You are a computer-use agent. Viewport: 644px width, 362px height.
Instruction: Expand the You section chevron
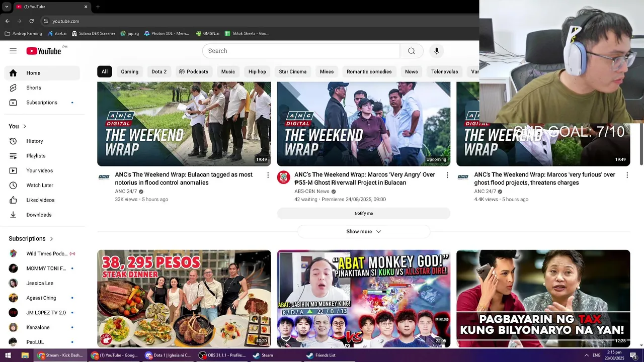tap(24, 126)
